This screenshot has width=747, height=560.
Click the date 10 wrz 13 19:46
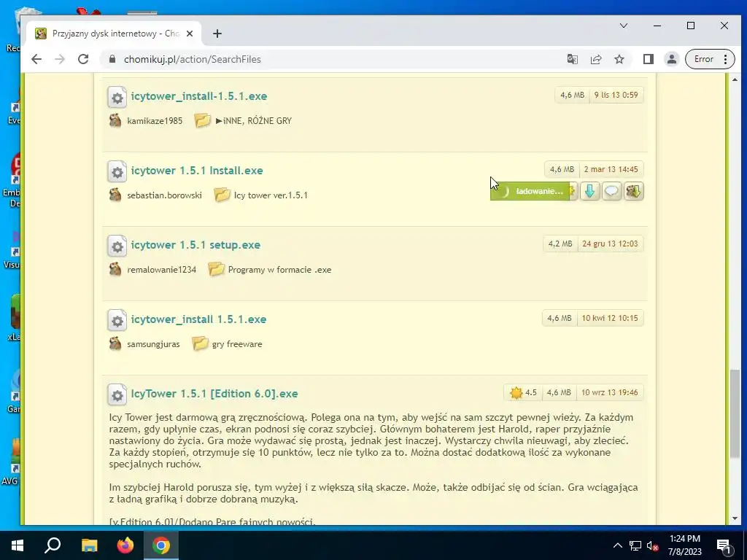(609, 392)
